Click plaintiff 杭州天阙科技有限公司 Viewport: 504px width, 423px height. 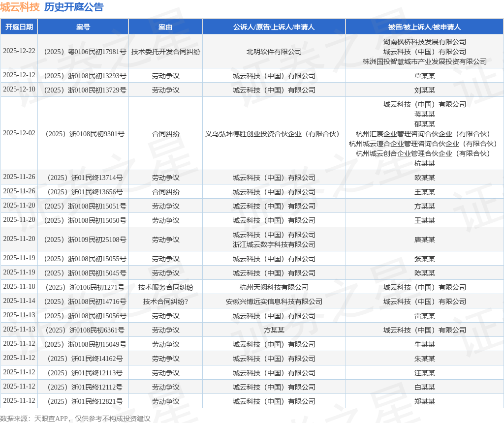click(x=274, y=287)
